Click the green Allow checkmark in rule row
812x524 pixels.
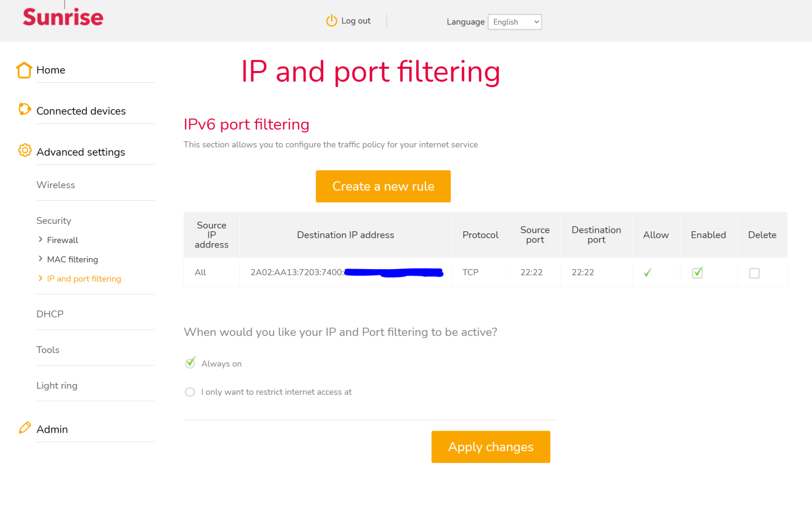(647, 273)
